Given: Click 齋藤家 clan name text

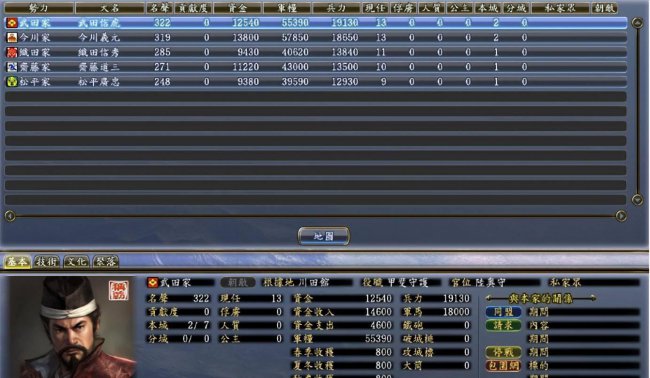Looking at the screenshot, I should 35,67.
